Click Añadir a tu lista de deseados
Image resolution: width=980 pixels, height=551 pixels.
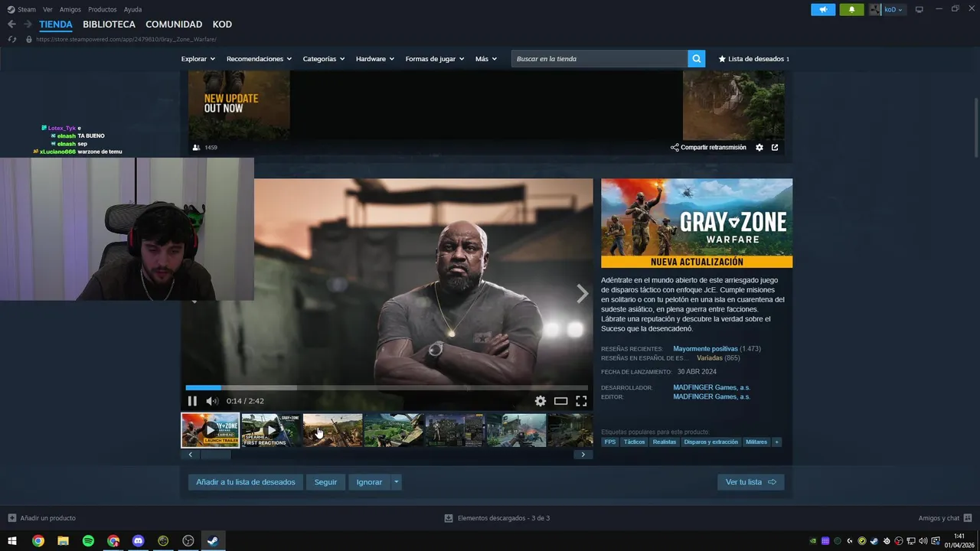point(246,482)
